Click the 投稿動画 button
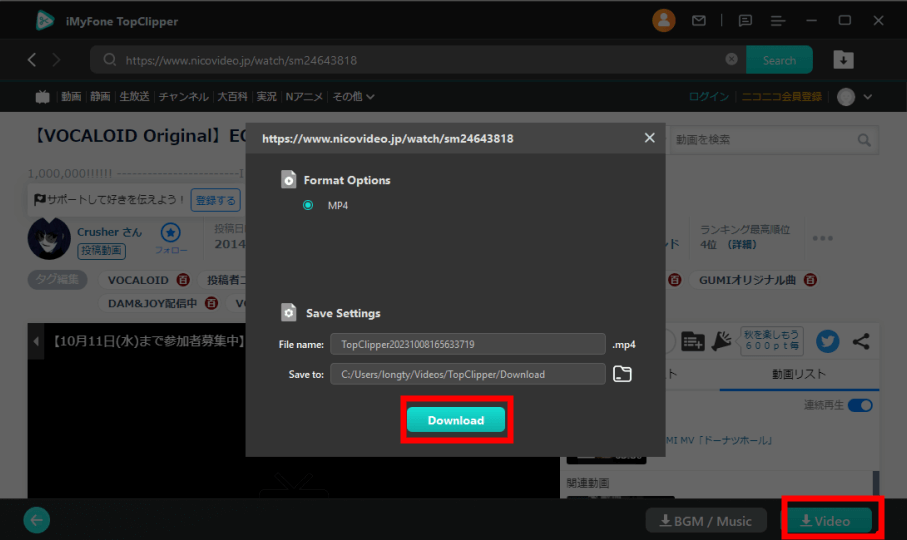 point(102,250)
